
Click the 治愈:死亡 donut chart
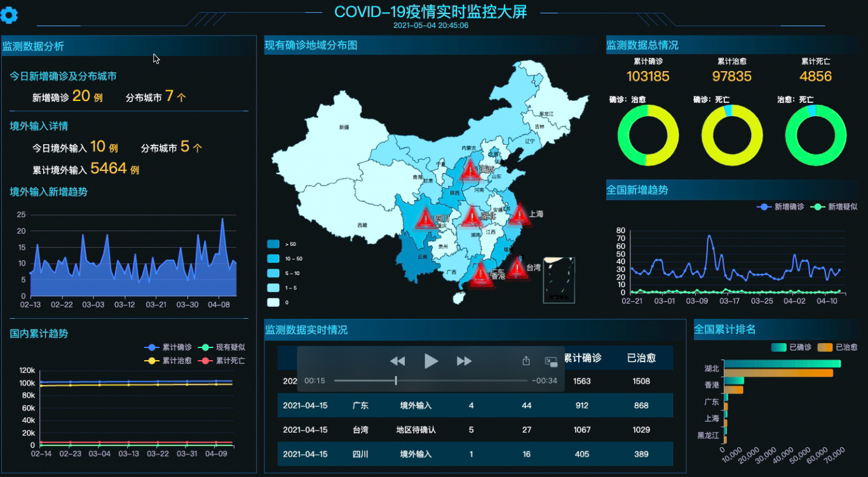pos(816,135)
